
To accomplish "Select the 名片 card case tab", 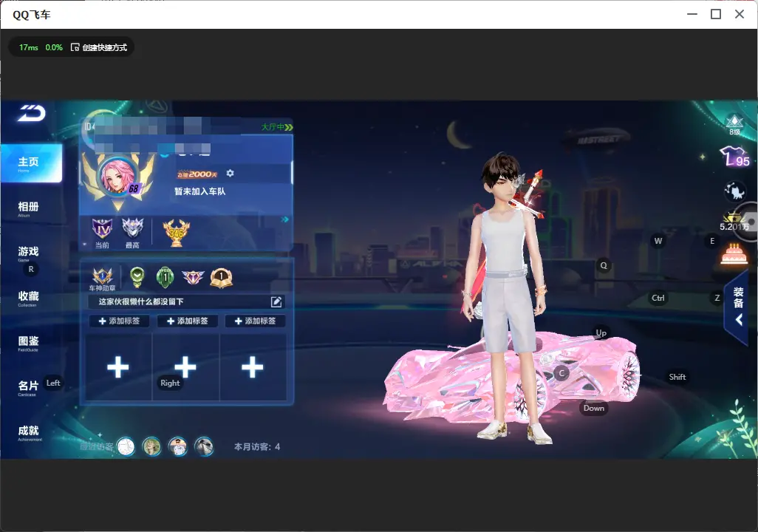I will tap(28, 387).
